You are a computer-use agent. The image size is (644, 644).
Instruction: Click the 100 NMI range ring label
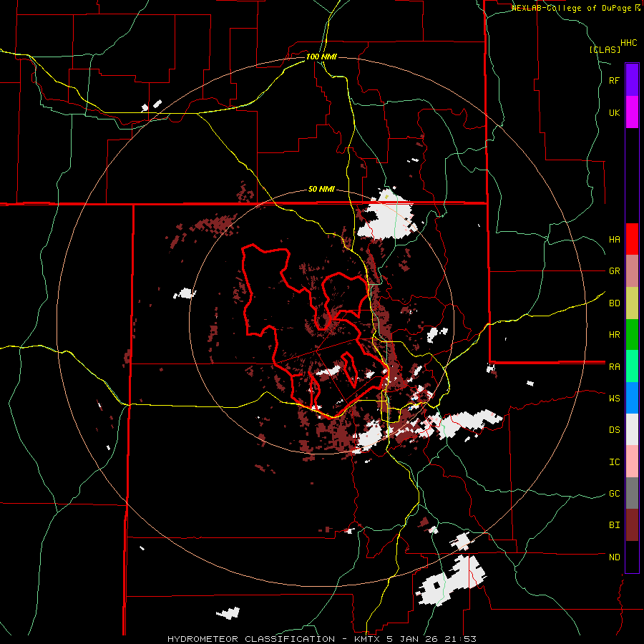[321, 57]
